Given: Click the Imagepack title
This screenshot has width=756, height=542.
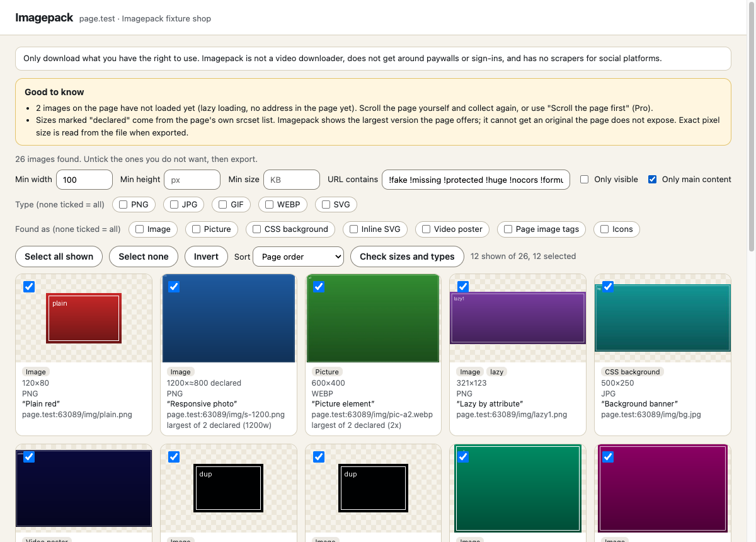Looking at the screenshot, I should (x=44, y=18).
